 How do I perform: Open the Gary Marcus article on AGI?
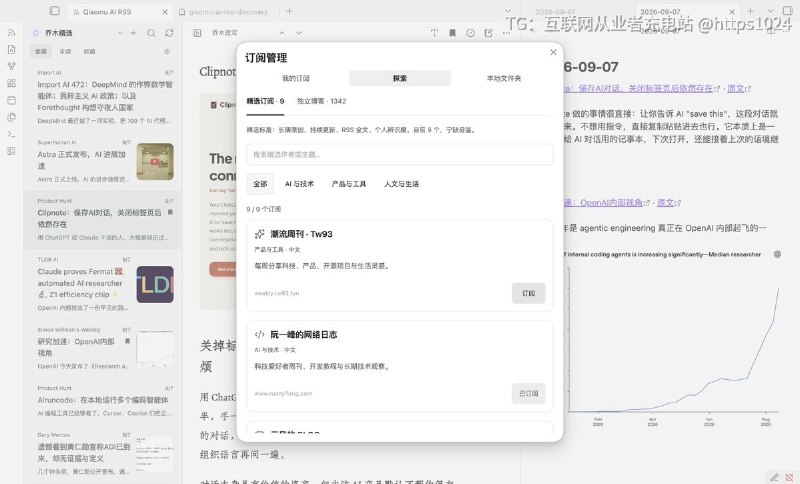[105, 453]
